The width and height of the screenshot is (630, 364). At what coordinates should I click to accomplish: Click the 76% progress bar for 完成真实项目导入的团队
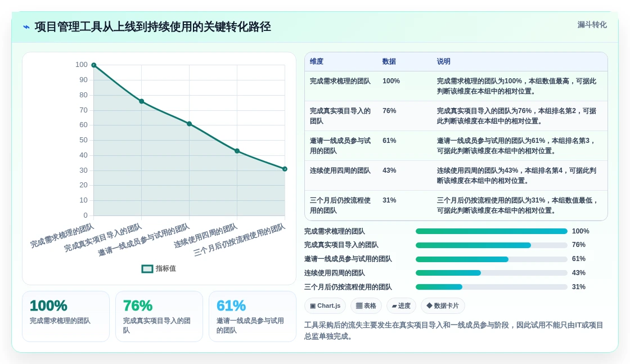pos(491,245)
